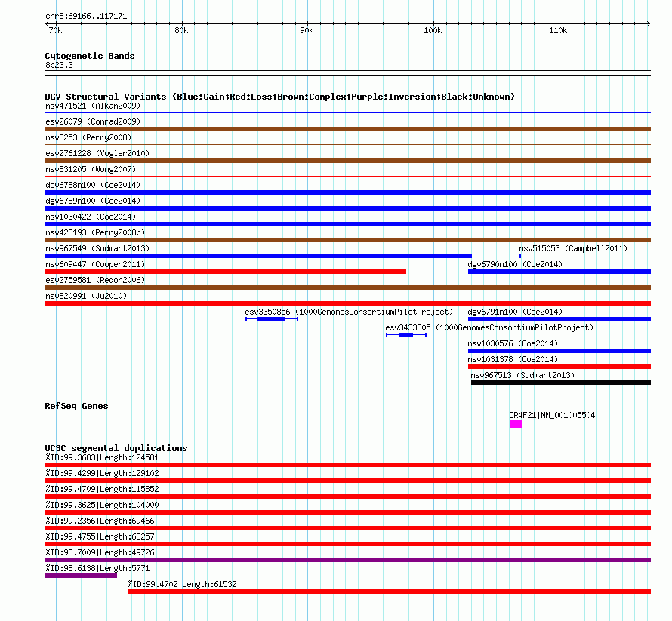The height and width of the screenshot is (621, 672).
Task: Click the blue gain bar under nsv967549
Action: pyautogui.click(x=258, y=256)
